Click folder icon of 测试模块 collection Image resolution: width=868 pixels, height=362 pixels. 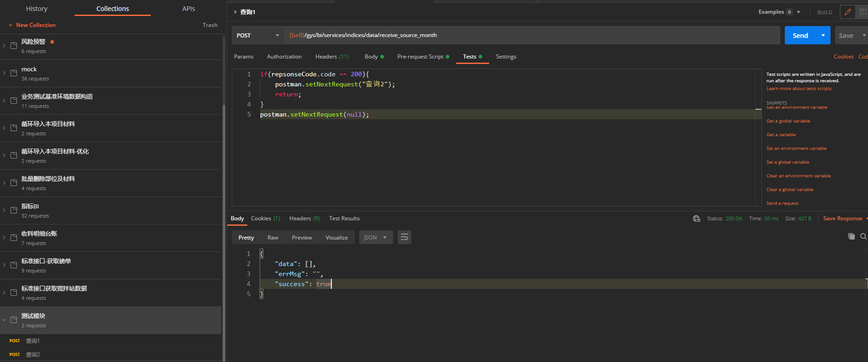pyautogui.click(x=14, y=320)
